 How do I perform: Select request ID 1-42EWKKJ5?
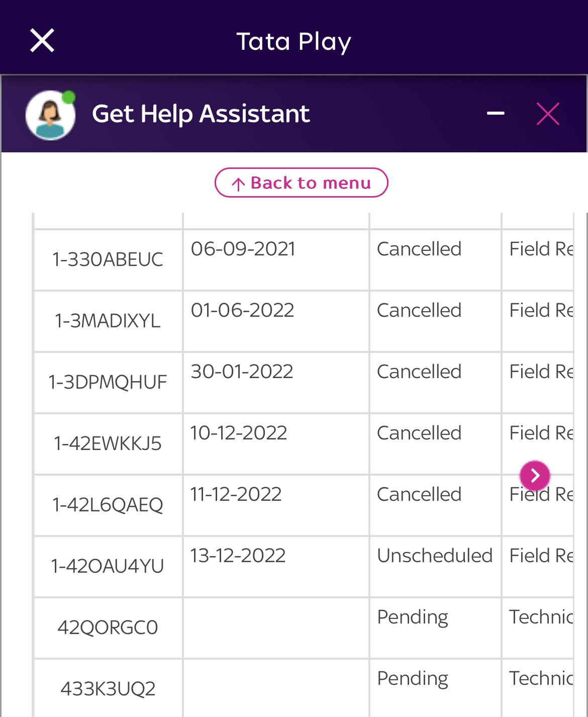108,443
